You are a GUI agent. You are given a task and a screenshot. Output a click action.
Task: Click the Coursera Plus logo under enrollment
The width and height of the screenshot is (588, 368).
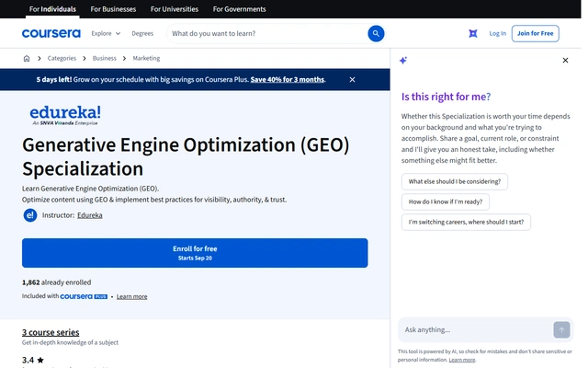84,296
